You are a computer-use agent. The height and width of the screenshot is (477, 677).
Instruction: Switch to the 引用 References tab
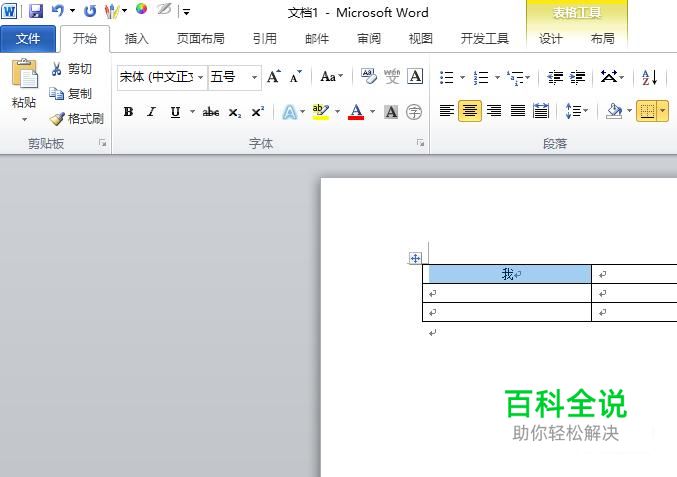(265, 39)
